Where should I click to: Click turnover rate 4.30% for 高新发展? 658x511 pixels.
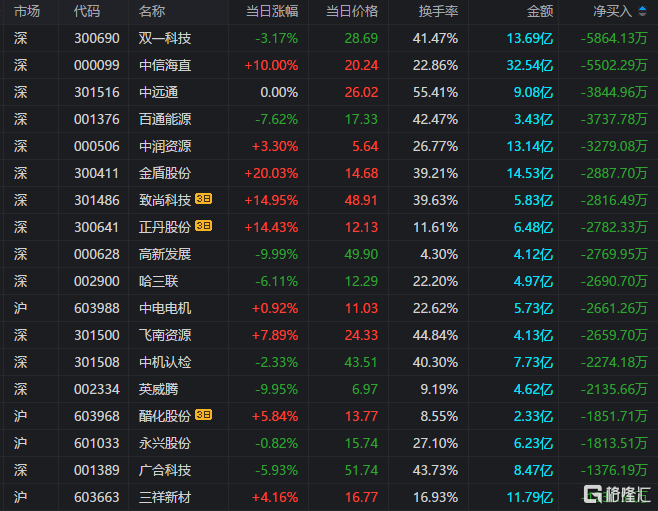(x=439, y=254)
